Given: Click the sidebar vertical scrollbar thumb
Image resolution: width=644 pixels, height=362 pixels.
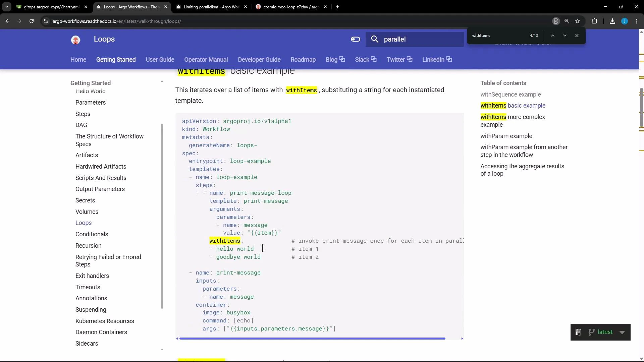Looking at the screenshot, I should [162, 216].
